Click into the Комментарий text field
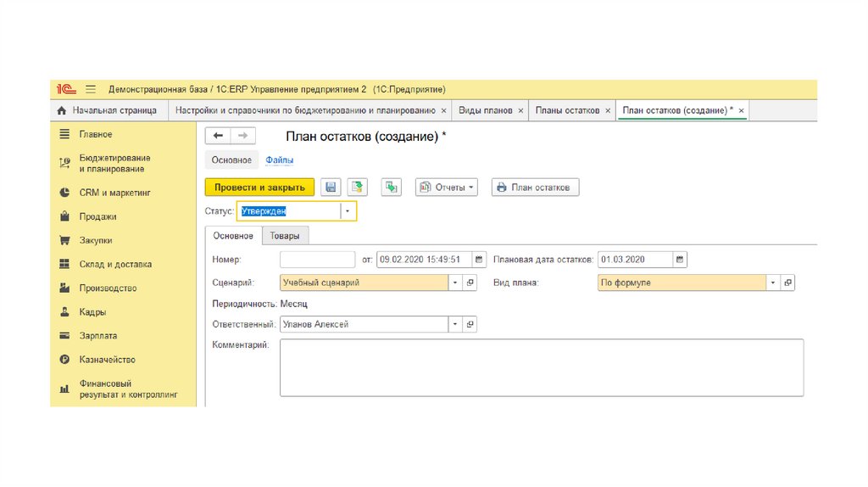 click(541, 367)
